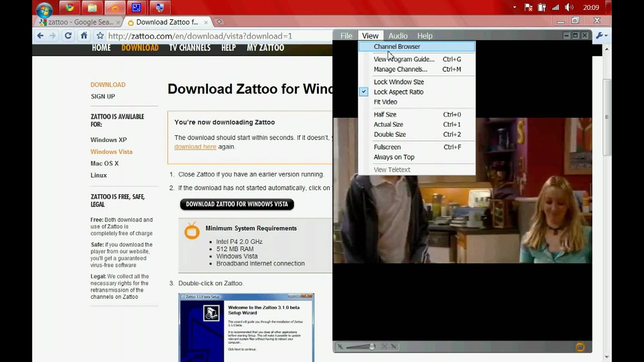Toggle Always on Top option
This screenshot has height=362, width=644.
click(x=417, y=157)
